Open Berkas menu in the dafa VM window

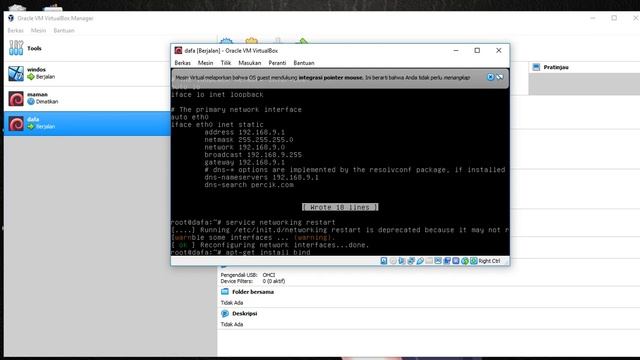click(182, 63)
